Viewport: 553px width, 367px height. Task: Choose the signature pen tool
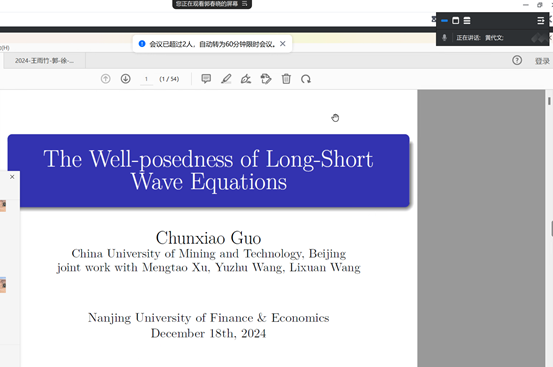[x=246, y=79]
